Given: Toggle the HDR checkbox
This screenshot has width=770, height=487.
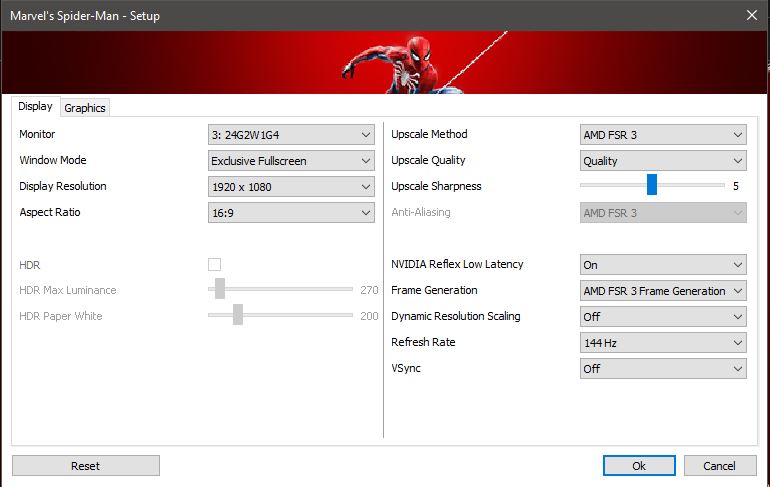Looking at the screenshot, I should click(x=215, y=265).
